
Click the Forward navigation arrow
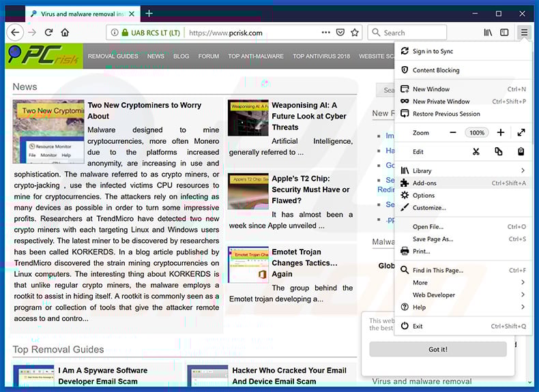click(x=32, y=33)
